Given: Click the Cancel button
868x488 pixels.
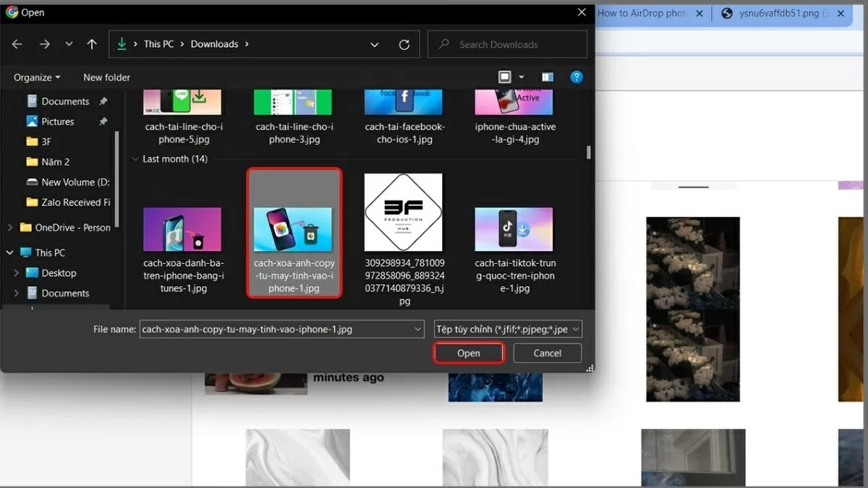Looking at the screenshot, I should [x=547, y=353].
